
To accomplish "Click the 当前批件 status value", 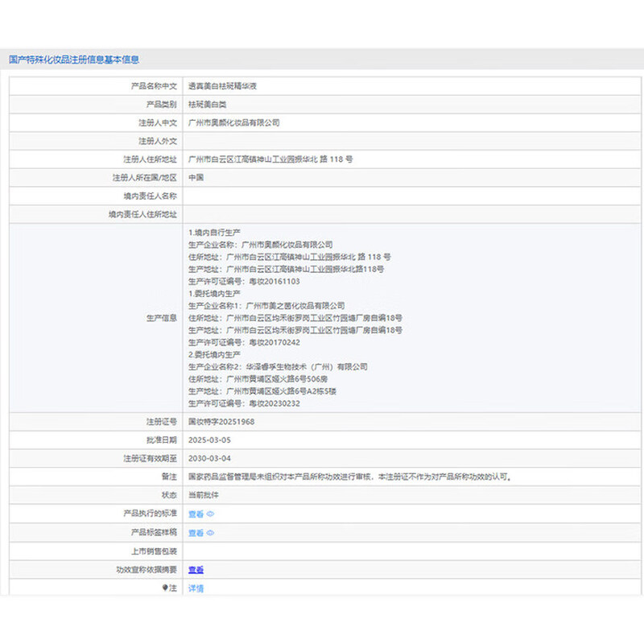I will (x=203, y=495).
